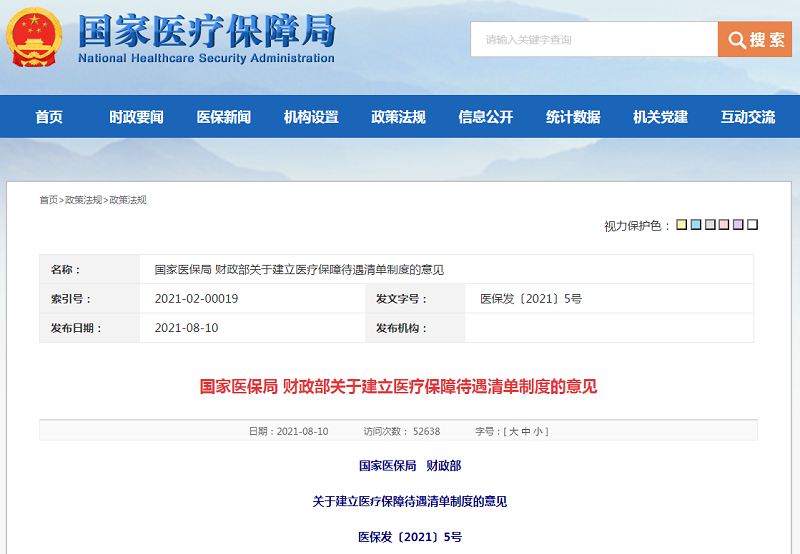Select the purple eye-protection color swatch
Image resolution: width=800 pixels, height=554 pixels.
tap(738, 224)
